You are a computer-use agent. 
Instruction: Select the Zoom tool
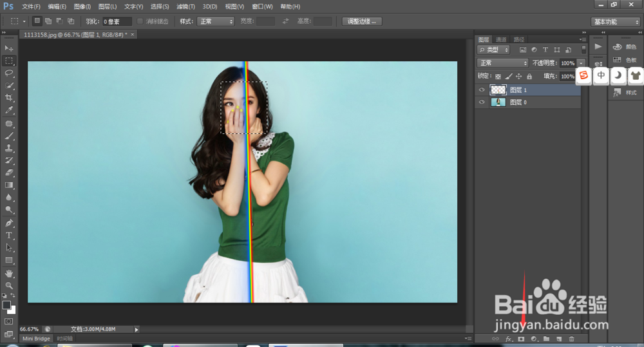pos(8,285)
